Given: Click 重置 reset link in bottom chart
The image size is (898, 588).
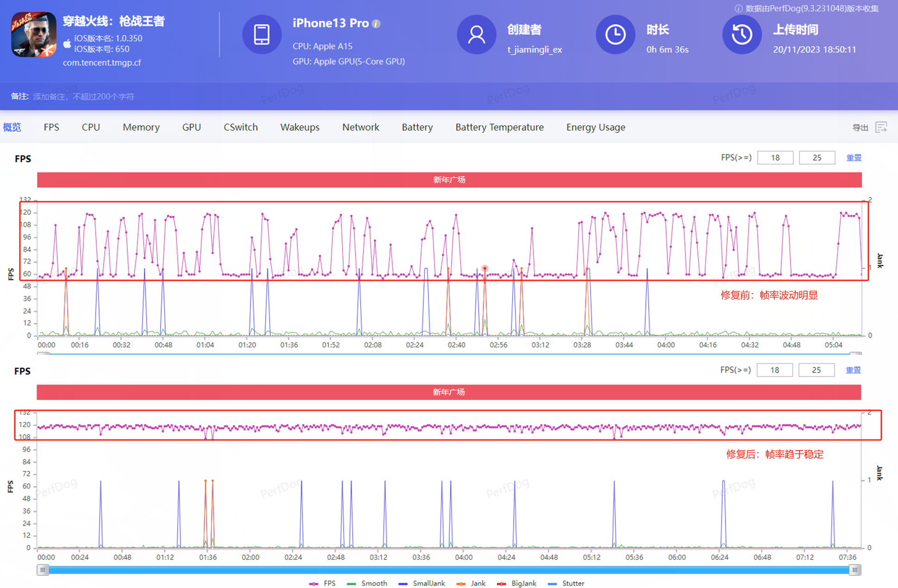Looking at the screenshot, I should (854, 370).
